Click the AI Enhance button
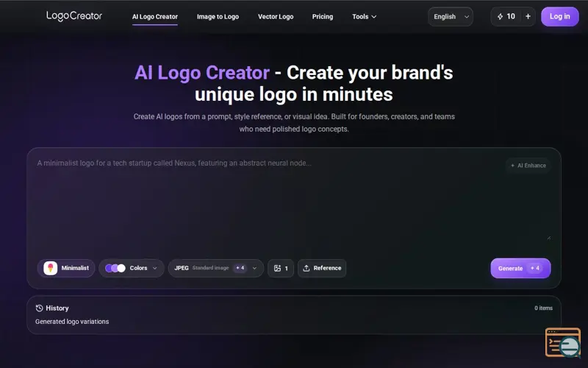The height and width of the screenshot is (368, 588). 528,166
